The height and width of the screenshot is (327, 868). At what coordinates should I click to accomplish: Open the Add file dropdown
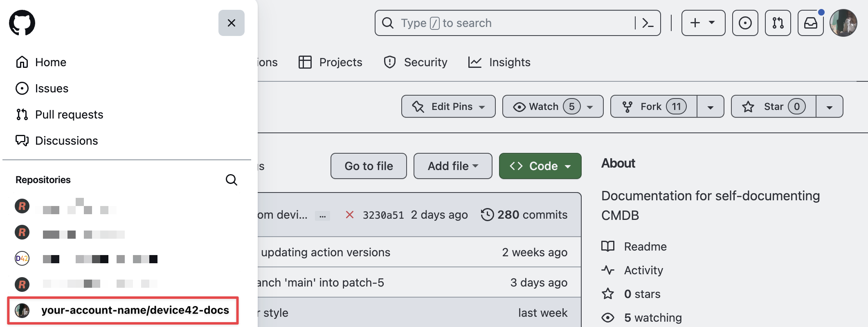coord(452,166)
